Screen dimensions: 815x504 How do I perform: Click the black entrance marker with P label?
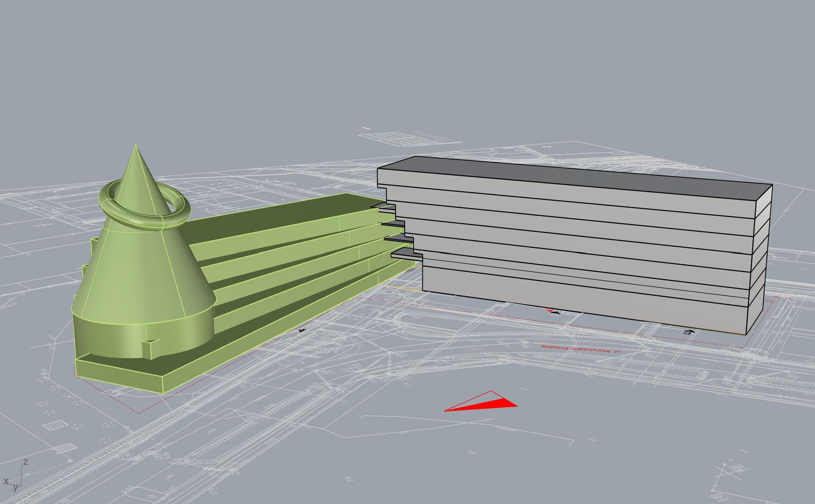(x=688, y=331)
